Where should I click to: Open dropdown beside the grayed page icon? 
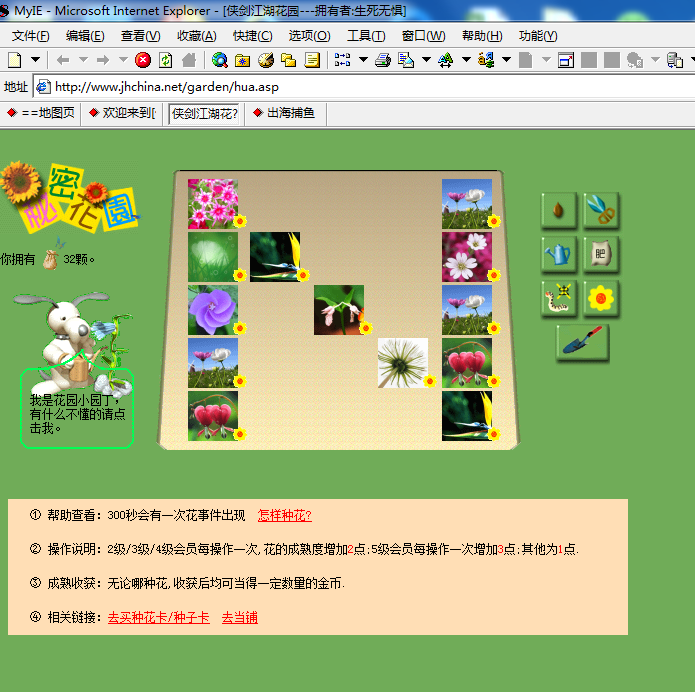546,59
